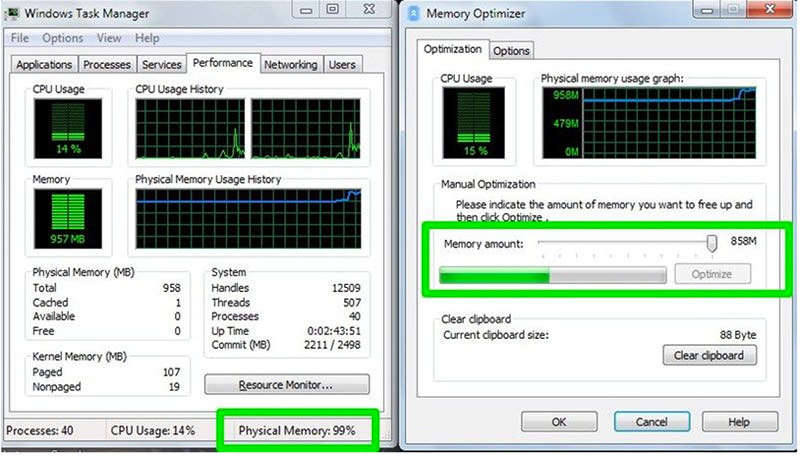The image size is (800, 457).
Task: Click the 858M memory amount value
Action: (743, 241)
